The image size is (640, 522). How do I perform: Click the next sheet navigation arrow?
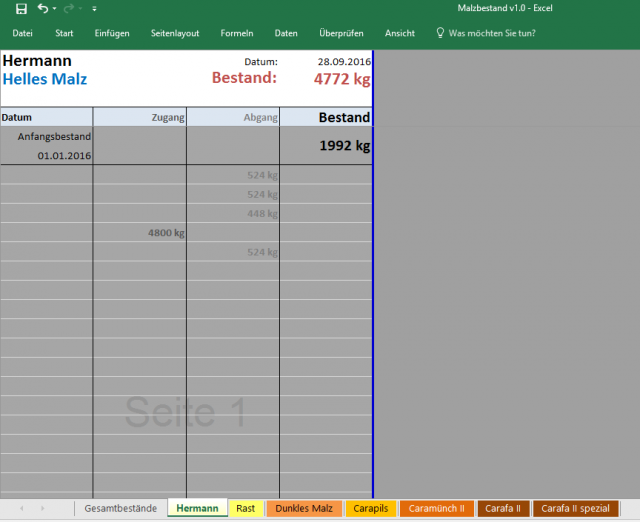point(42,509)
